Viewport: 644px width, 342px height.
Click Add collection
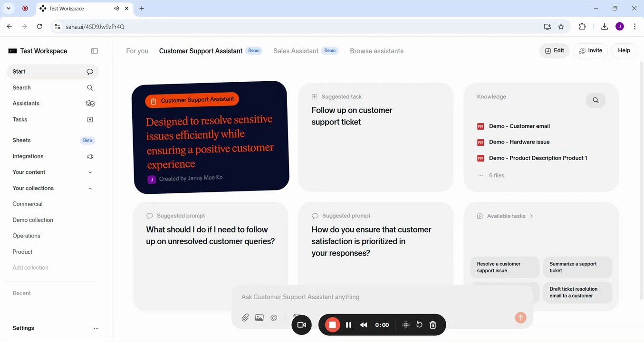(30, 268)
